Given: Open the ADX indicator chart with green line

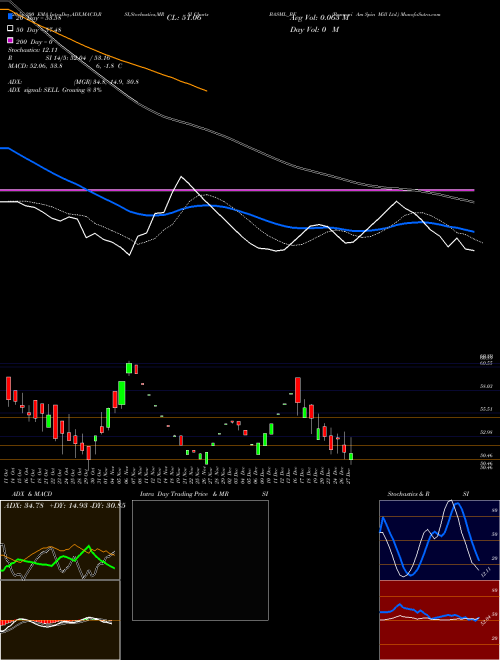Looking at the screenshot, I should point(60,540).
